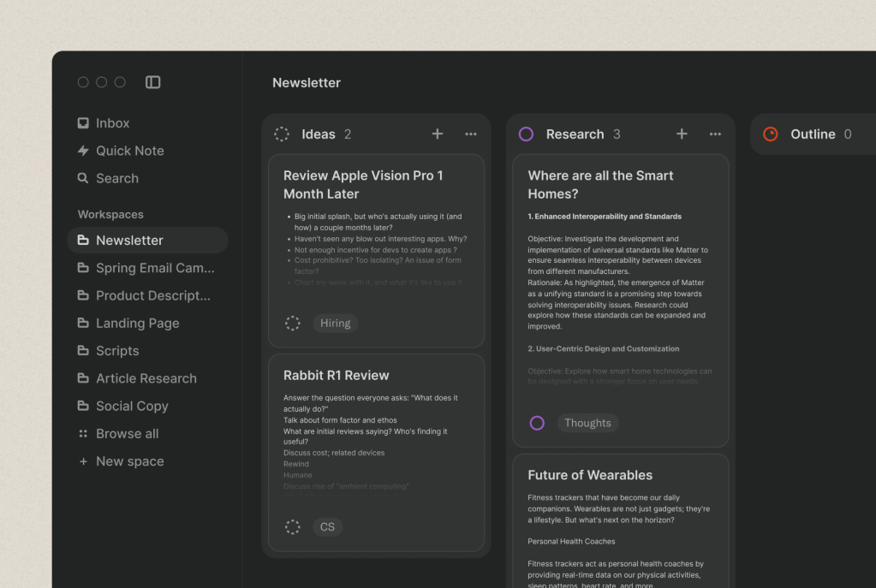This screenshot has height=588, width=876.
Task: Toggle the dashed status circle on the Hiring card
Action: point(293,323)
